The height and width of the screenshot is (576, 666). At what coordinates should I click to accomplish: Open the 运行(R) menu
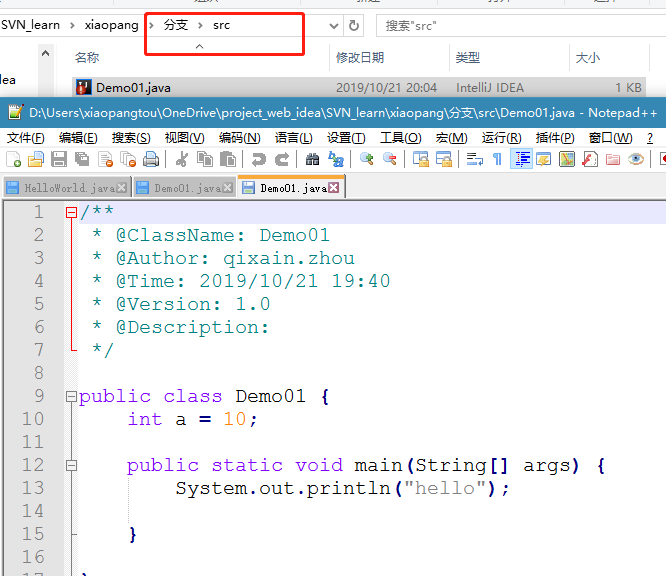[502, 138]
